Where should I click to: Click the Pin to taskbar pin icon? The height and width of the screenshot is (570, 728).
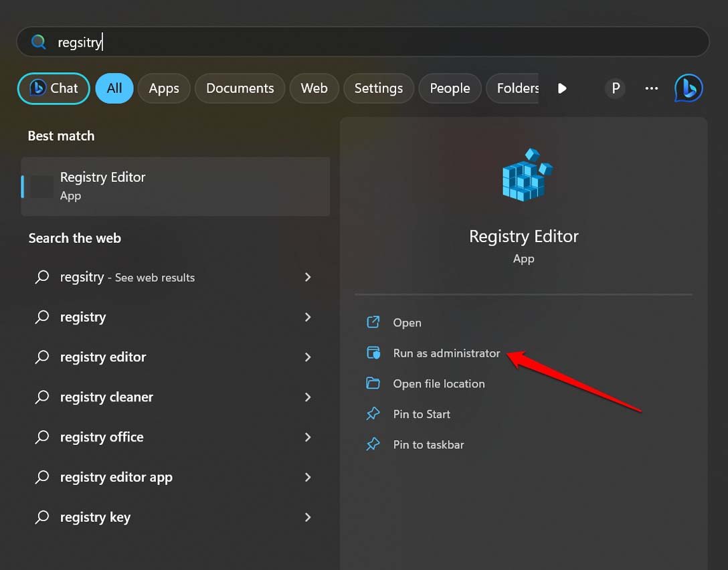pos(373,444)
